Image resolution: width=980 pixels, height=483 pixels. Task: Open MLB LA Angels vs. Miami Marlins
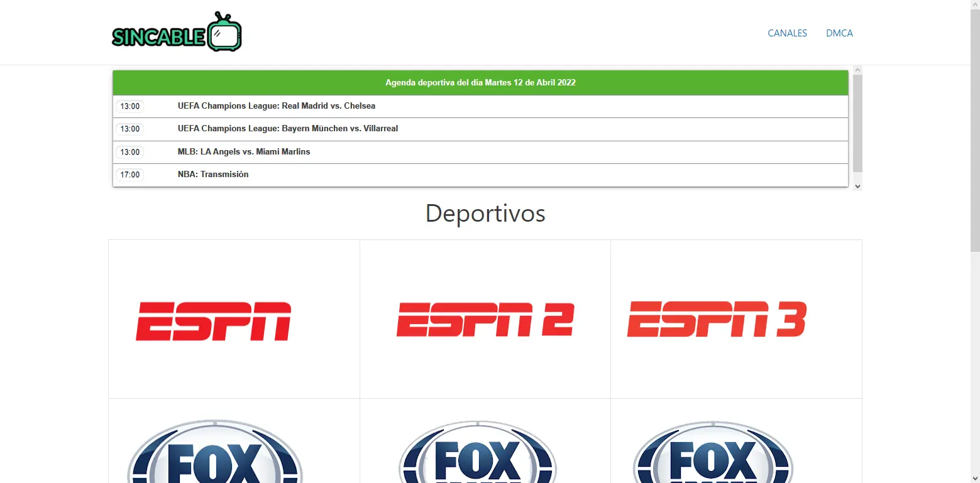tap(244, 152)
